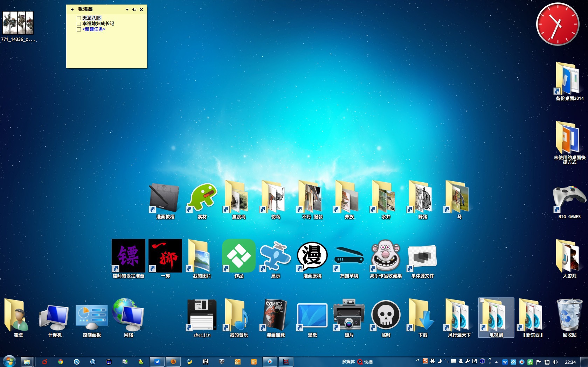Open the 扫描草稿 scanner icon
Viewport: 588px width, 367px height.
point(349,257)
